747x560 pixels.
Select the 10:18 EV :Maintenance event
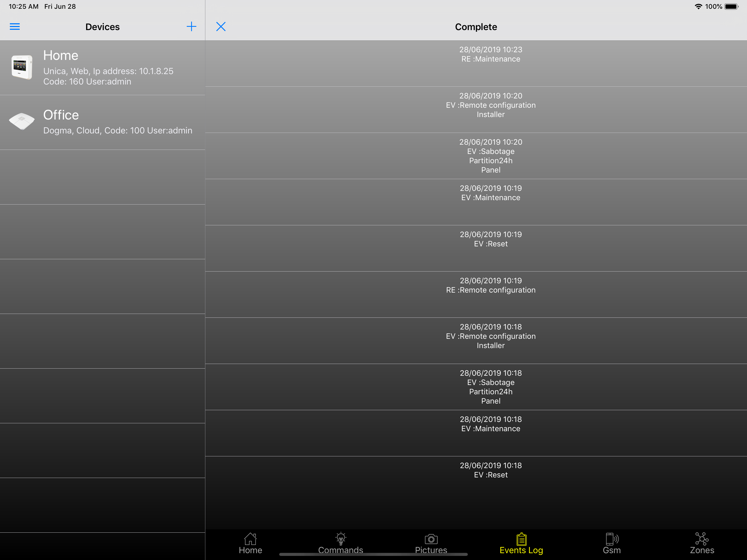476,433
